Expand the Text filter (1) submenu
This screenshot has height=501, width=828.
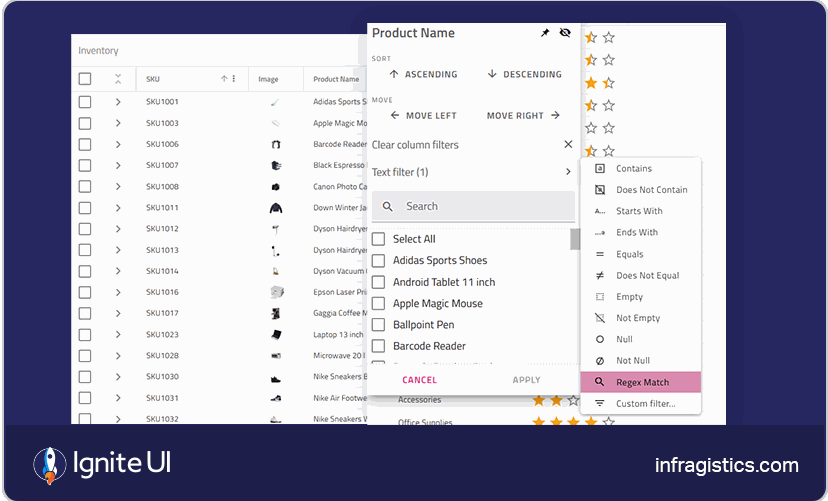(568, 172)
